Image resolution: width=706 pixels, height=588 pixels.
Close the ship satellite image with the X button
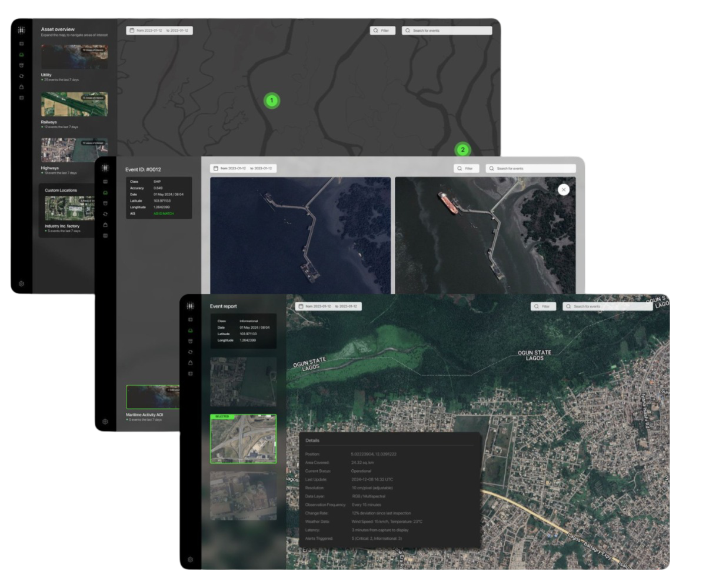(563, 189)
